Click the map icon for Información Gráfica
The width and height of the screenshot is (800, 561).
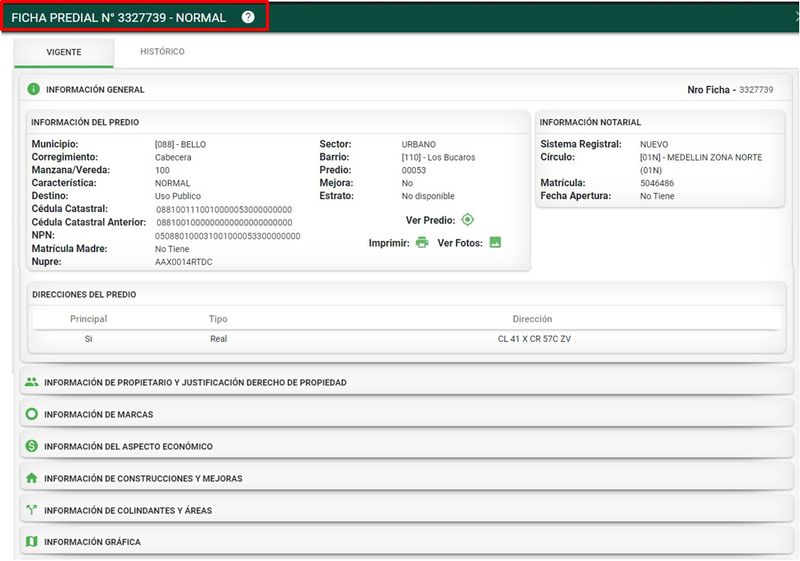click(x=31, y=542)
